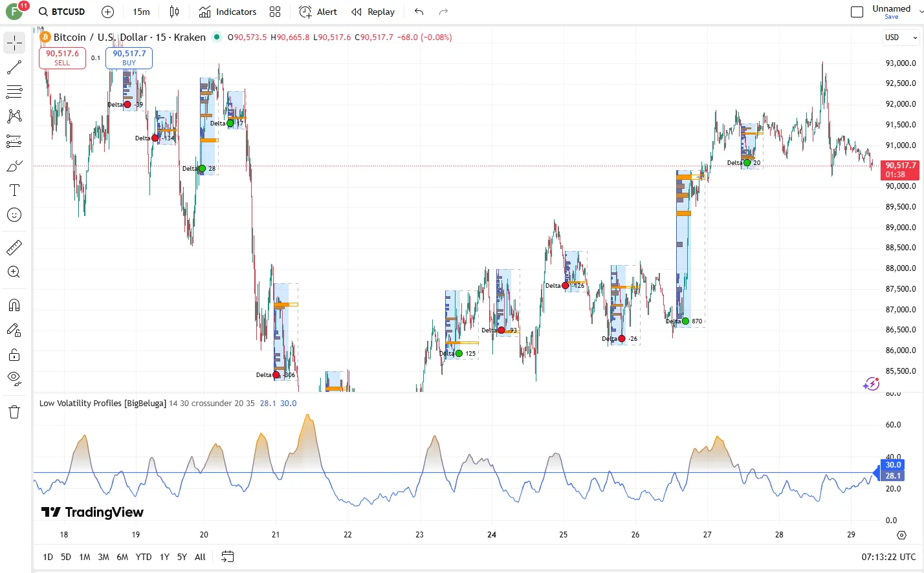The height and width of the screenshot is (573, 924).
Task: Set time range to 1M
Action: click(85, 557)
